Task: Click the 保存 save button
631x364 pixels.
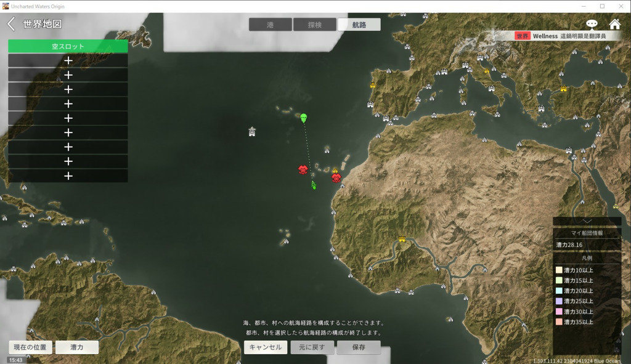Action: tap(359, 347)
